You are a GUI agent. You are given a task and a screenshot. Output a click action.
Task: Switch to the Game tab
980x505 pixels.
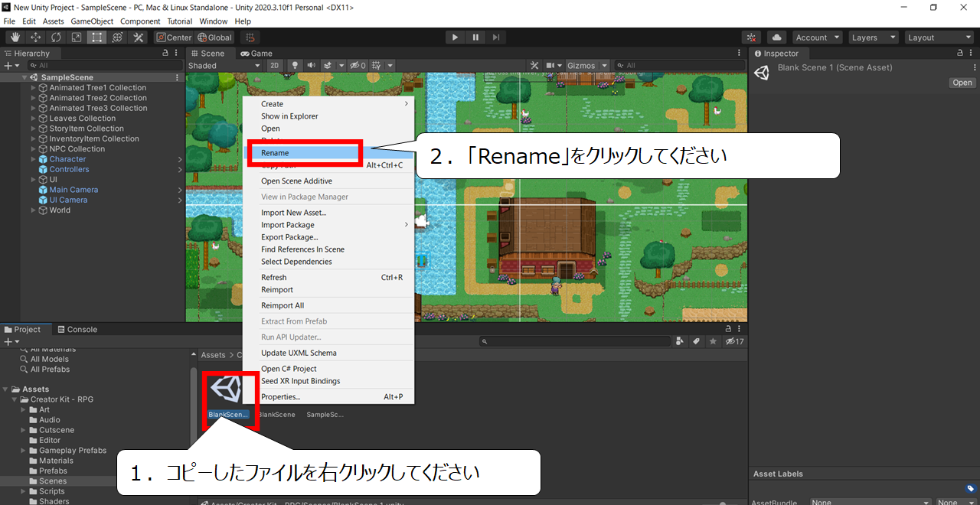[x=256, y=54]
